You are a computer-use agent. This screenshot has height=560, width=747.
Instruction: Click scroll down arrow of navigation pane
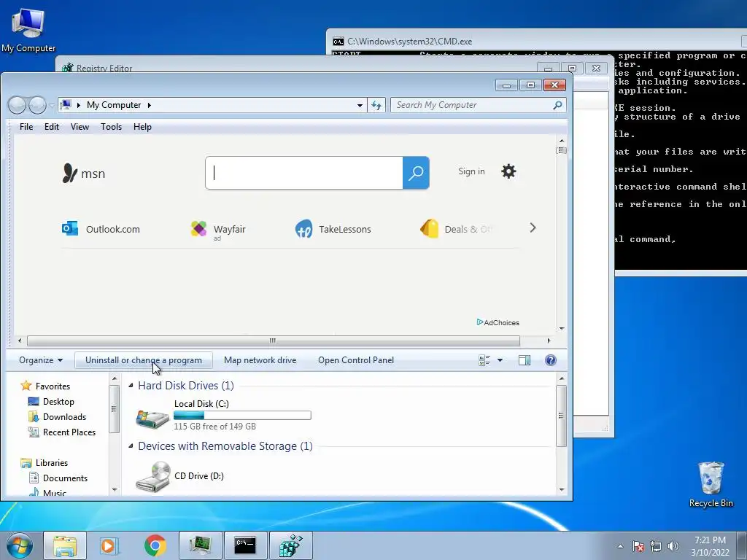pyautogui.click(x=115, y=489)
